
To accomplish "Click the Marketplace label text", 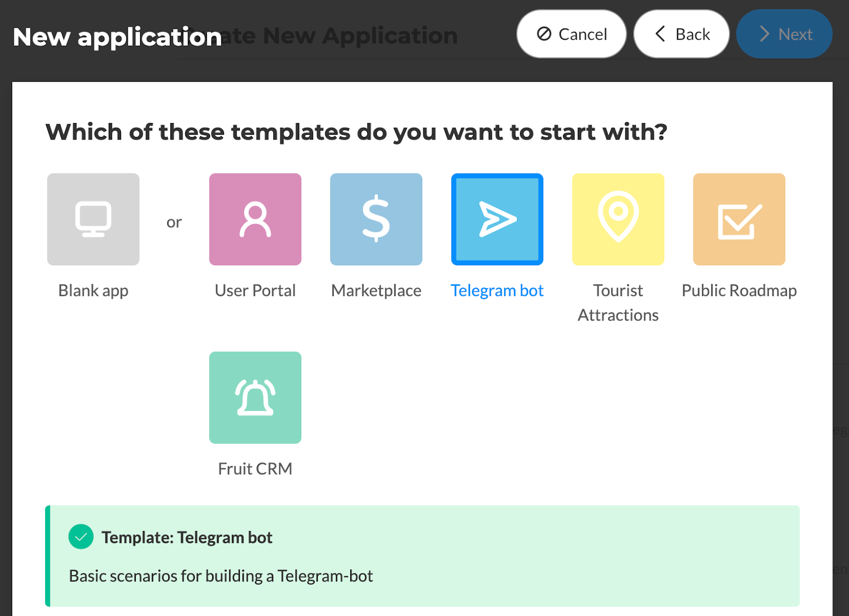I will [x=376, y=291].
